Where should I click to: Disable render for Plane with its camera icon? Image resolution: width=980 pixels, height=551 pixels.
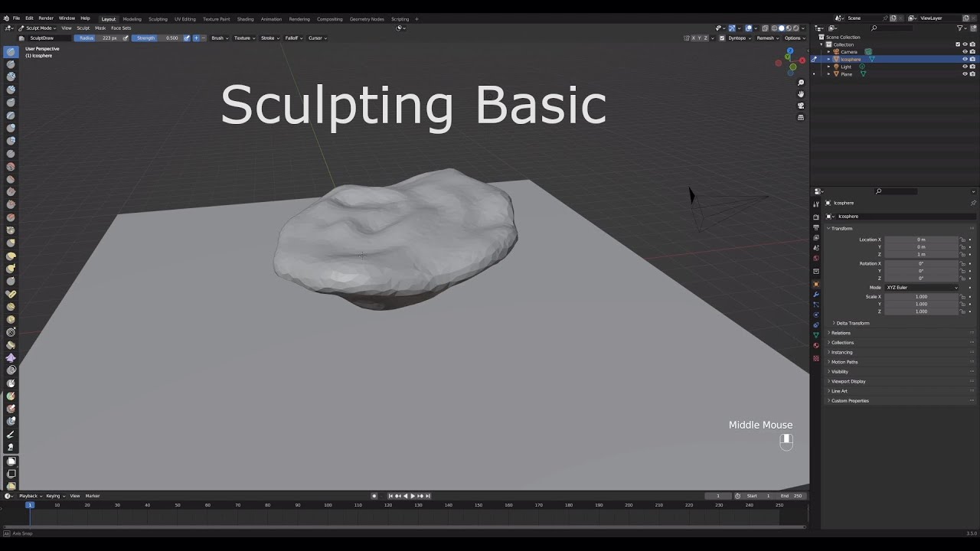click(972, 74)
